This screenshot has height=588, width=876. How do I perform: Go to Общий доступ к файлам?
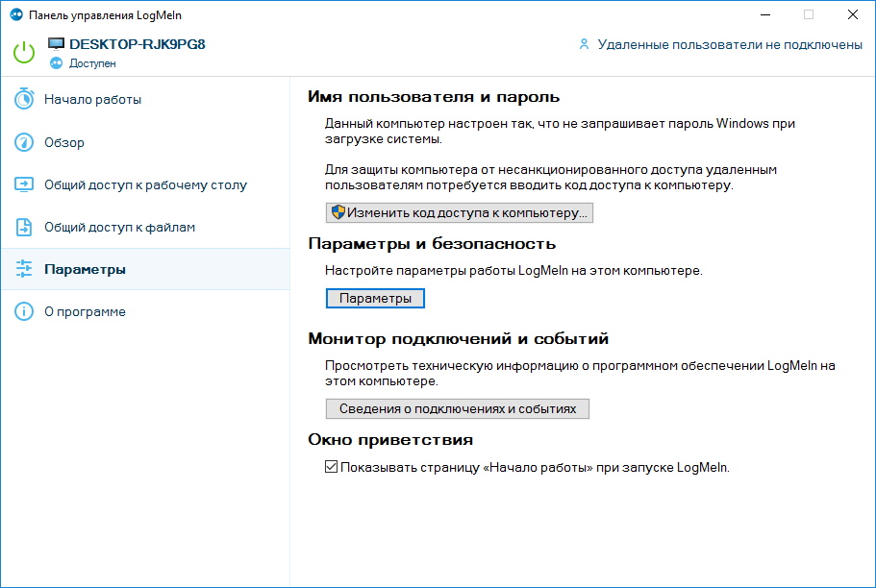(x=145, y=228)
